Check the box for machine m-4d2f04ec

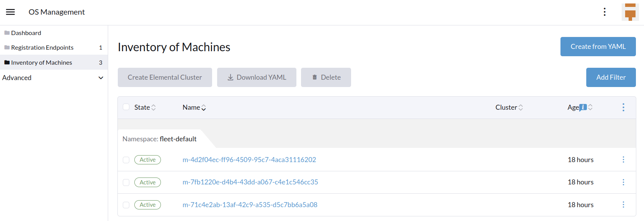[126, 160]
